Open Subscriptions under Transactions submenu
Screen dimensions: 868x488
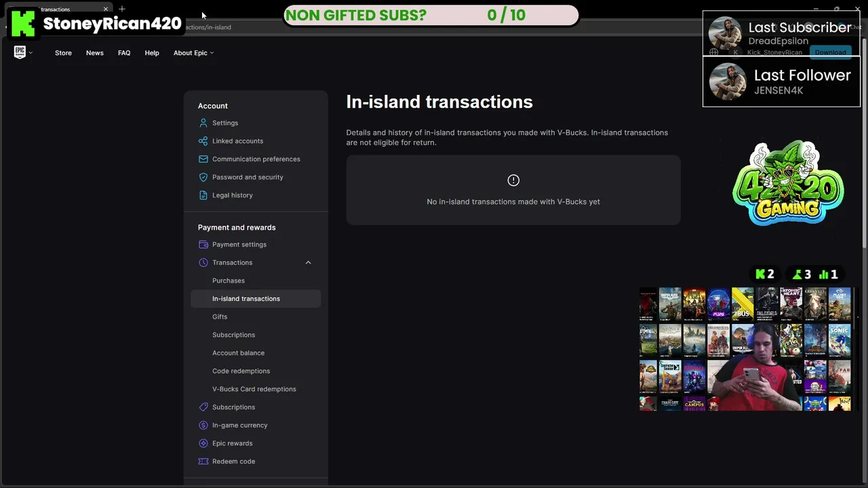point(233,335)
